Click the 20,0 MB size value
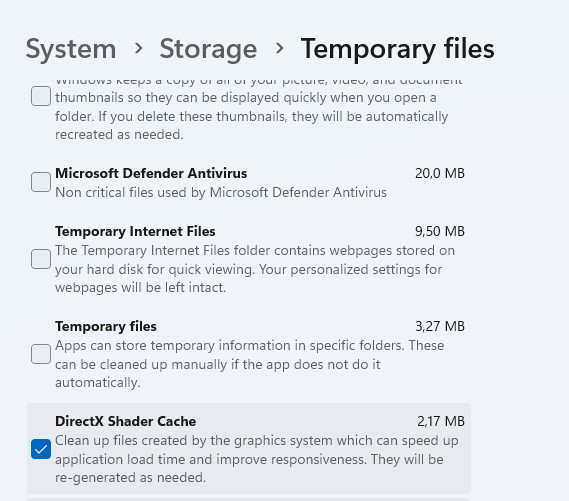The height and width of the screenshot is (501, 569). [x=440, y=173]
